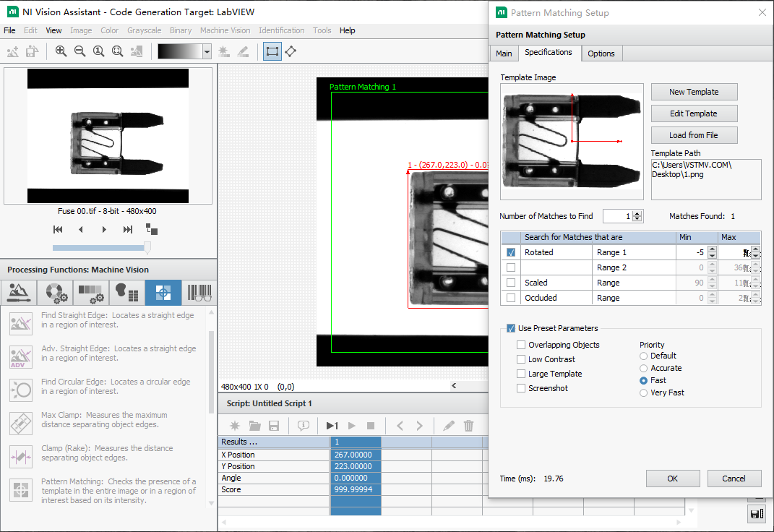Switch to the Options tab
Screen dimensions: 774x532
tap(601, 53)
